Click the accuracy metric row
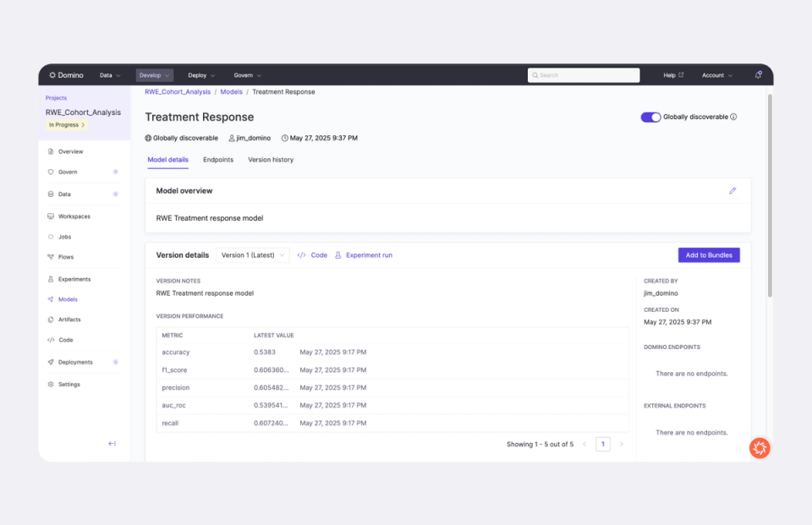This screenshot has height=525, width=812. point(392,352)
